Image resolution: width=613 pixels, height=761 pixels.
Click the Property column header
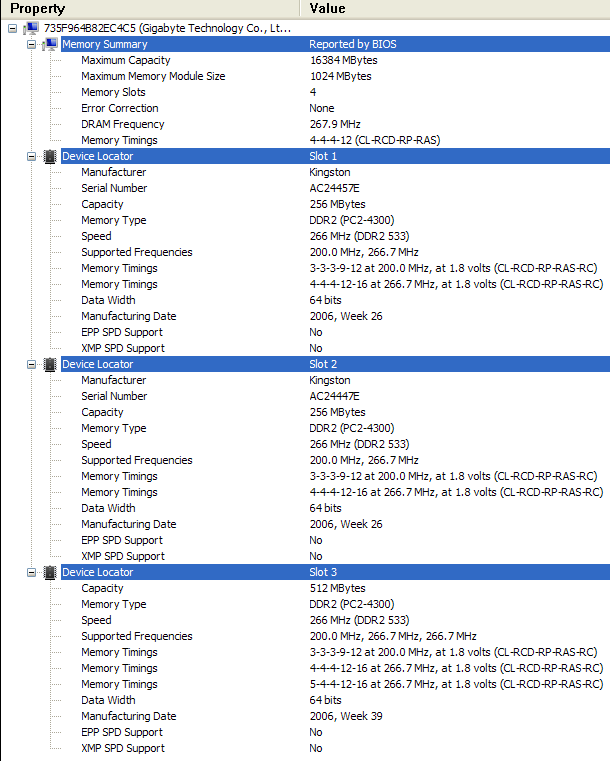point(150,9)
